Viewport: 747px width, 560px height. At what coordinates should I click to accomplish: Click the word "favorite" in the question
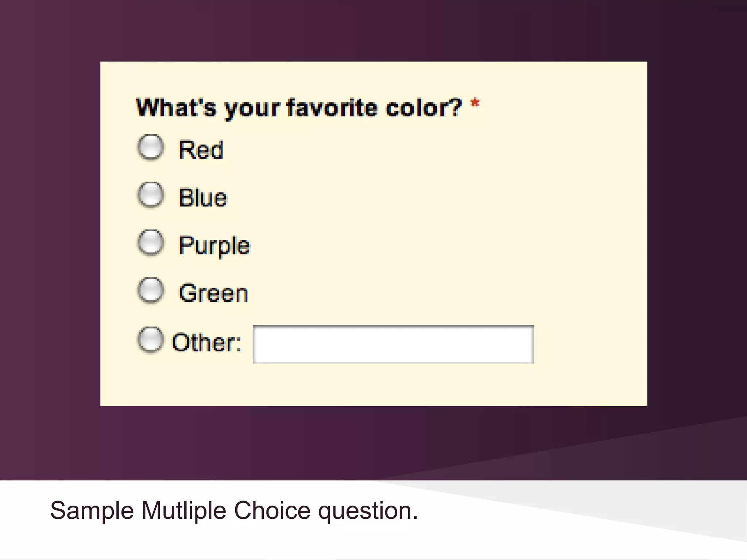pyautogui.click(x=332, y=108)
